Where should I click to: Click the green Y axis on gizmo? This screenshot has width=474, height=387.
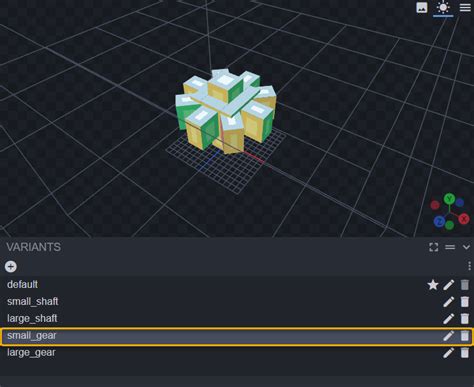pyautogui.click(x=449, y=199)
